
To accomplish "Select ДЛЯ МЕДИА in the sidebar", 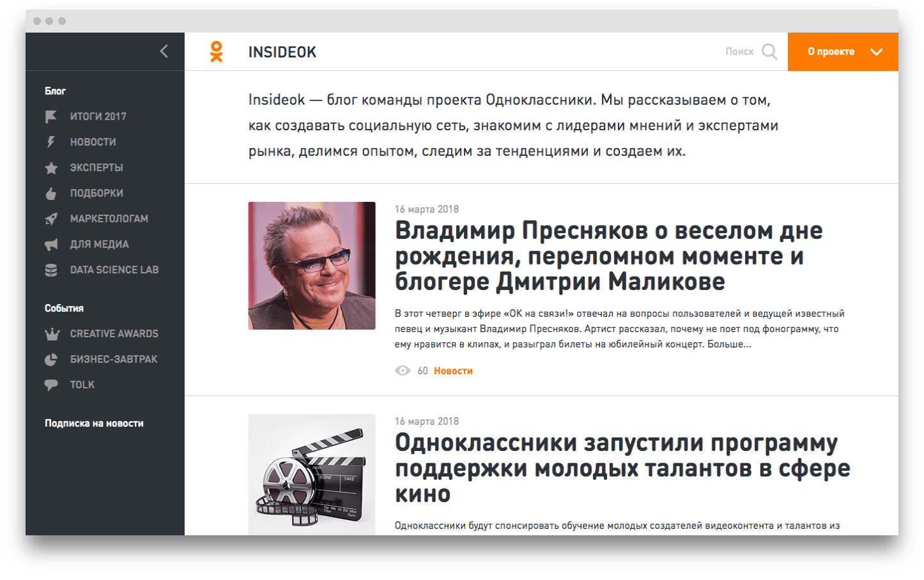I will click(100, 244).
